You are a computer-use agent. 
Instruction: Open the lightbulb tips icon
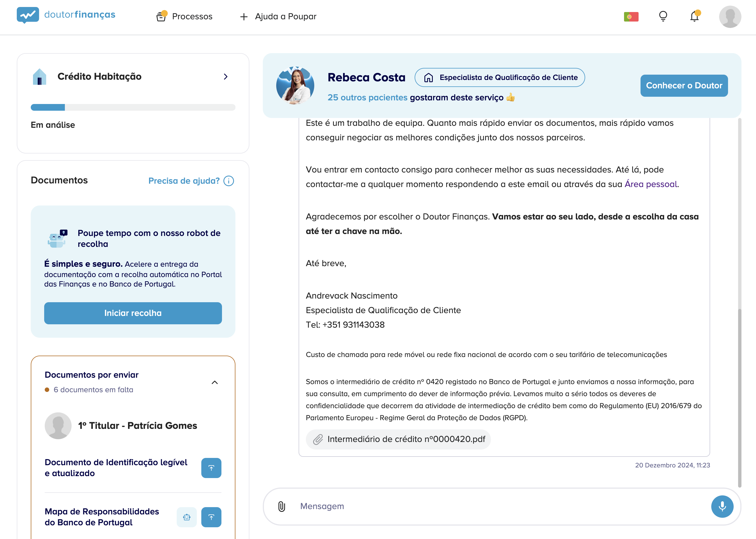[x=663, y=16]
